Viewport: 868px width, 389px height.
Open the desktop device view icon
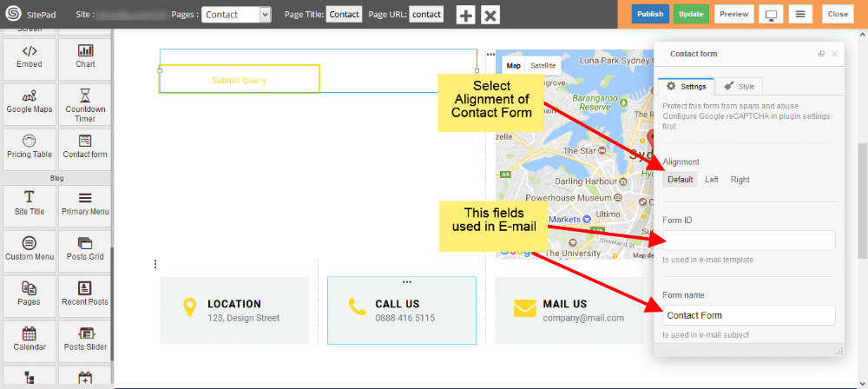[x=771, y=14]
